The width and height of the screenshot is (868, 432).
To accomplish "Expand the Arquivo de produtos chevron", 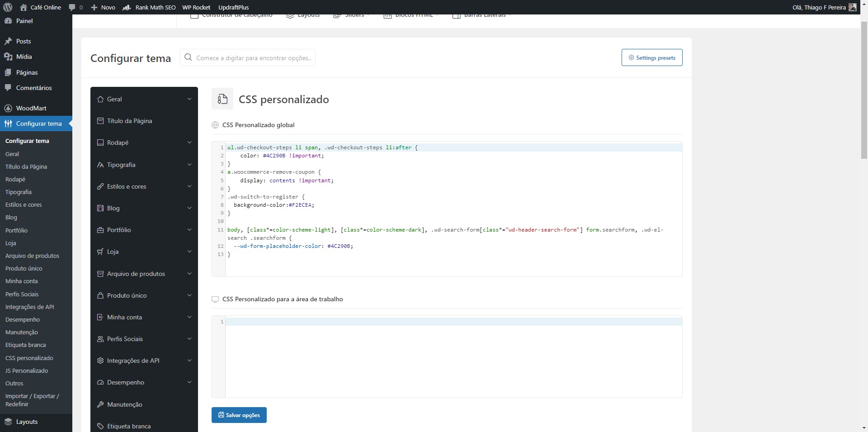I will [x=189, y=274].
